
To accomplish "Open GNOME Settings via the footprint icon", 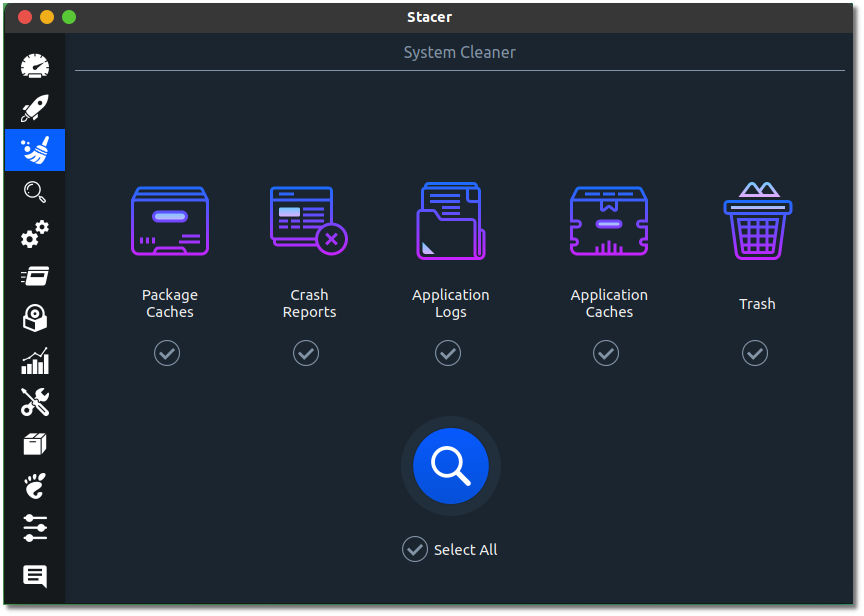I will point(34,486).
